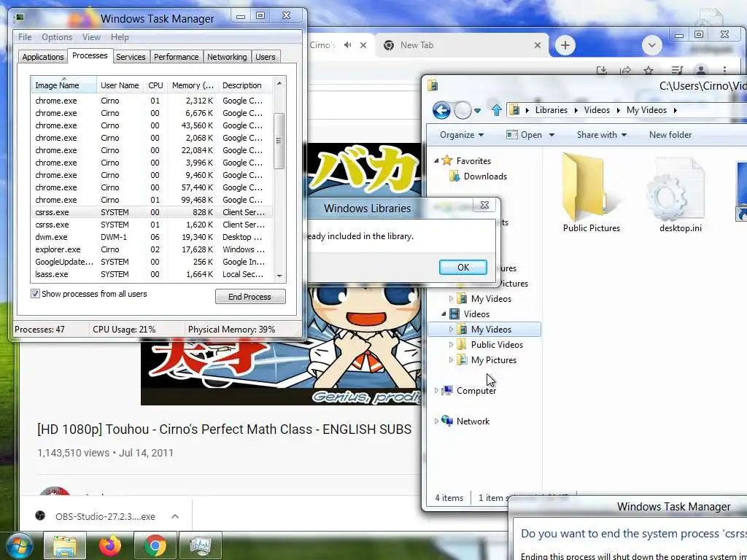Screen dimensions: 747x560
Task: Select Network in the navigation pane
Action: click(465, 421)
